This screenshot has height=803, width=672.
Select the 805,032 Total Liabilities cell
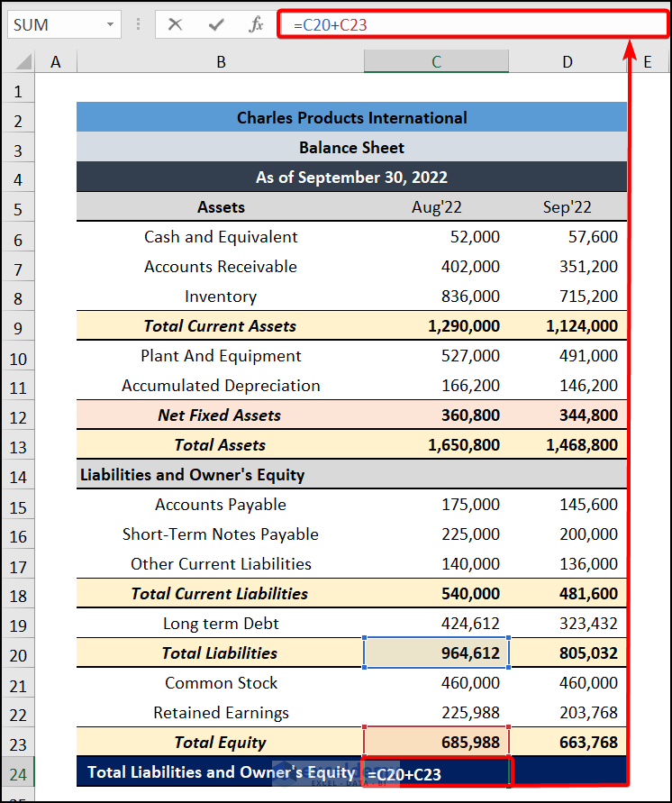pyautogui.click(x=568, y=653)
